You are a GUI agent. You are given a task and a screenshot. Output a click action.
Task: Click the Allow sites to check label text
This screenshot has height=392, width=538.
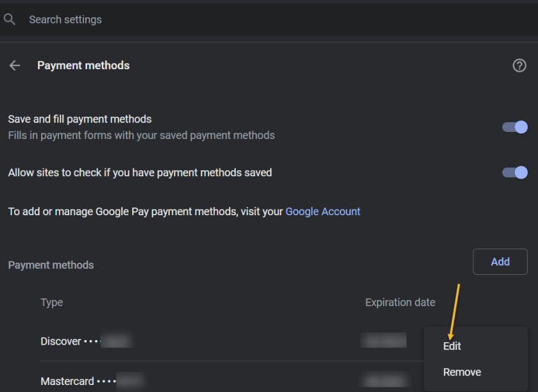140,172
